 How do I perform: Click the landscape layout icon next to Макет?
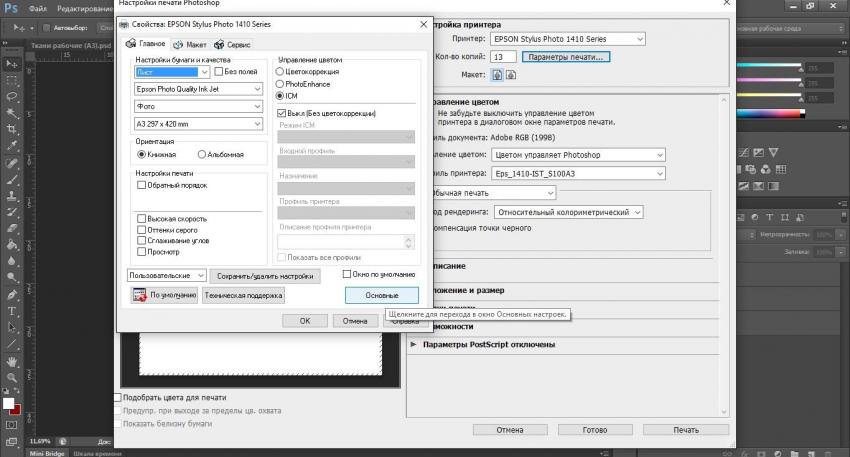[510, 74]
